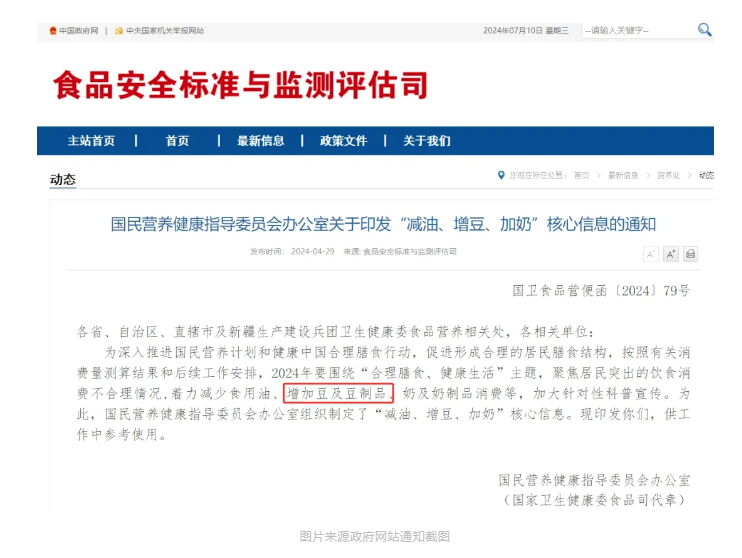Open the 中国政府网 link
Viewport: 742px width, 558px height.
click(78, 31)
